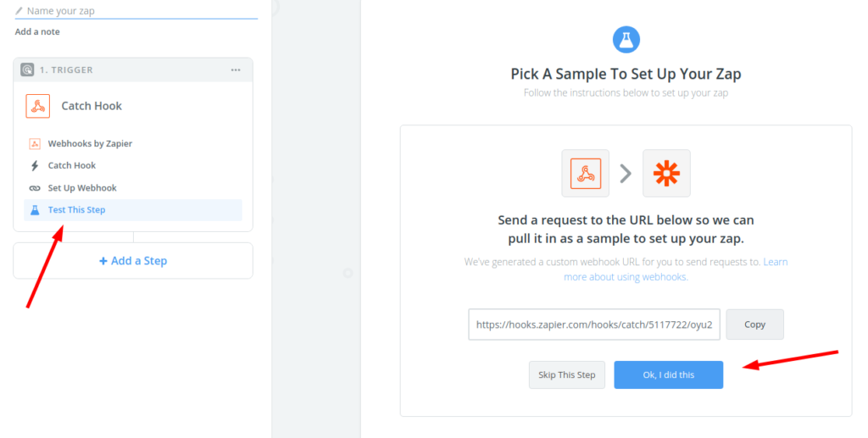The height and width of the screenshot is (438, 868).
Task: Select the Test This Step item
Action: coord(77,210)
